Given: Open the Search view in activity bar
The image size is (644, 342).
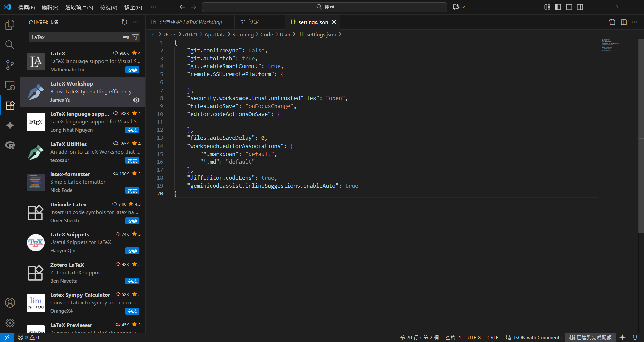Looking at the screenshot, I should [10, 45].
